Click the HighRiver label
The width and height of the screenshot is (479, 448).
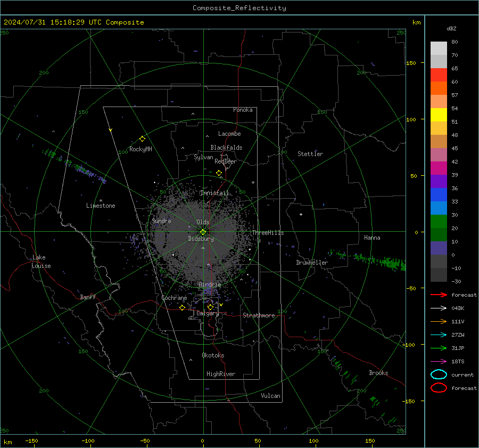coord(221,374)
